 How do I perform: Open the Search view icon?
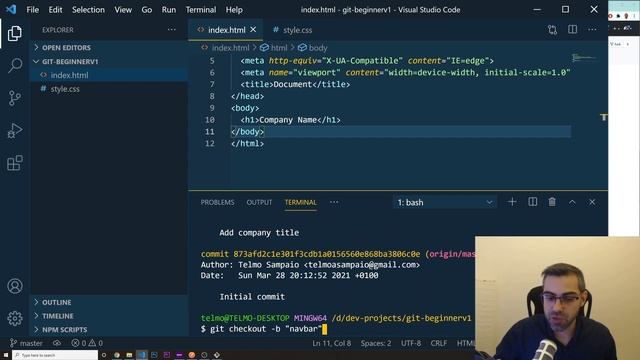pos(15,65)
